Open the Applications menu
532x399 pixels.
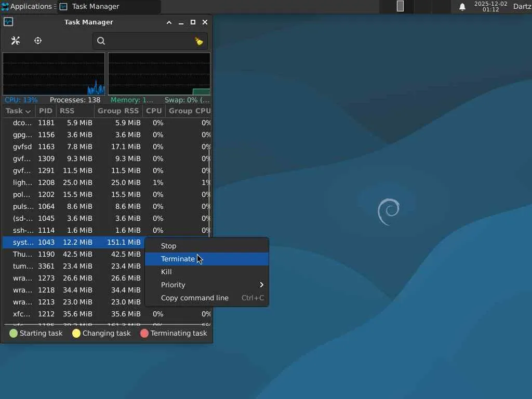point(28,6)
